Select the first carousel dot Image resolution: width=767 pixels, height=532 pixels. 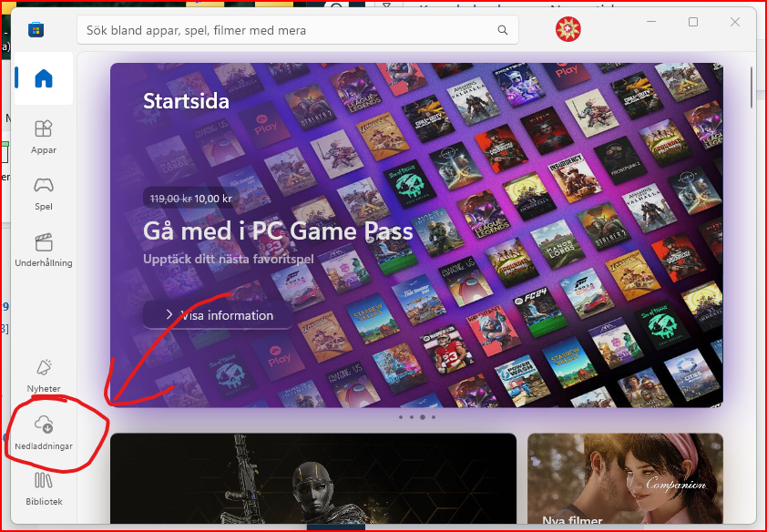click(401, 417)
